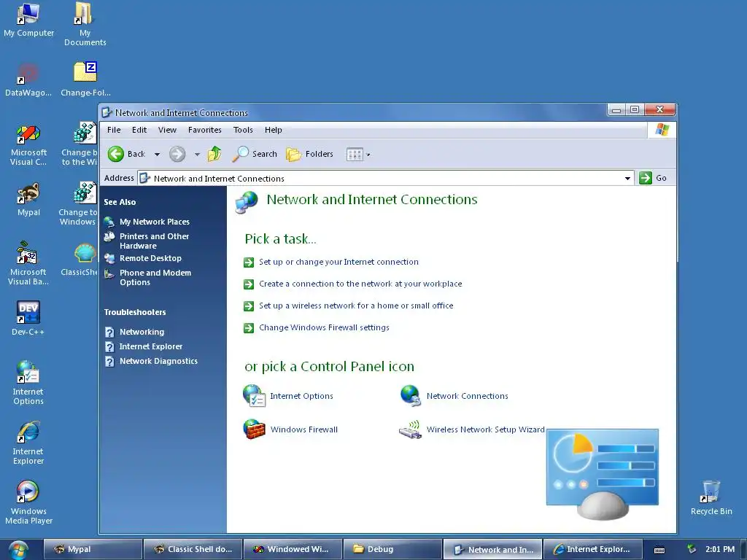This screenshot has width=747, height=560.
Task: Expand the Forward history dropdown arrow
Action: [x=197, y=155]
